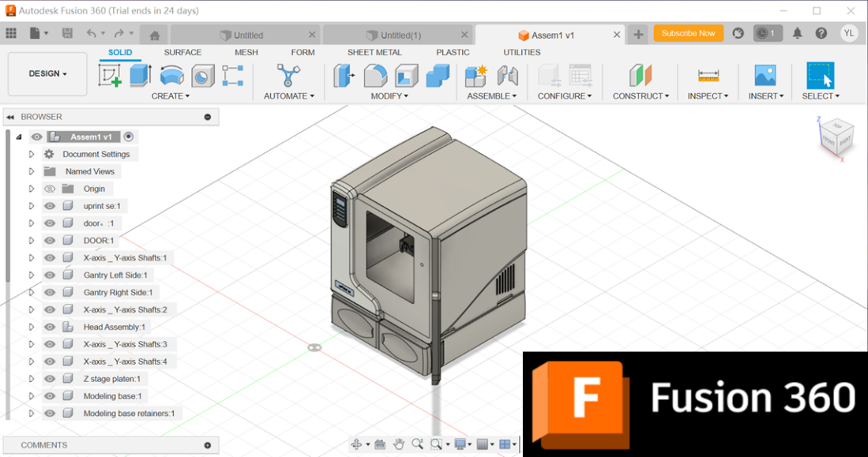Select the New Component tool
This screenshot has height=457, width=868.
tap(476, 75)
